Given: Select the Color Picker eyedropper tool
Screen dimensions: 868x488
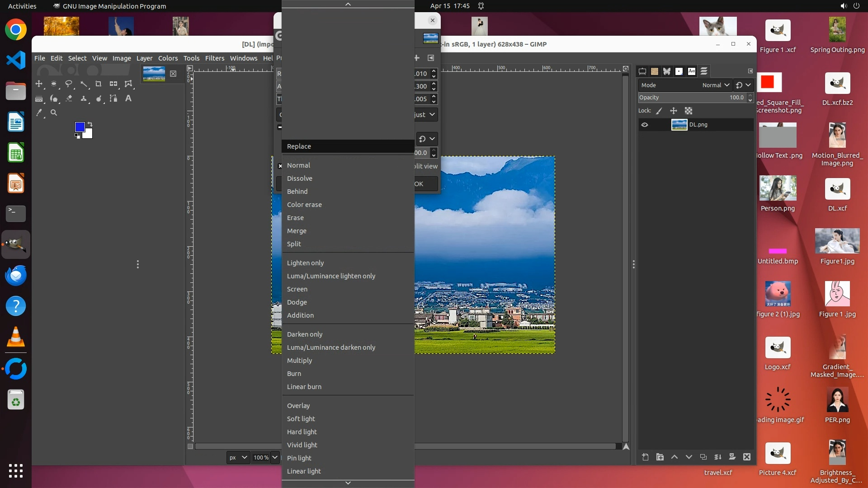Looking at the screenshot, I should tap(39, 113).
